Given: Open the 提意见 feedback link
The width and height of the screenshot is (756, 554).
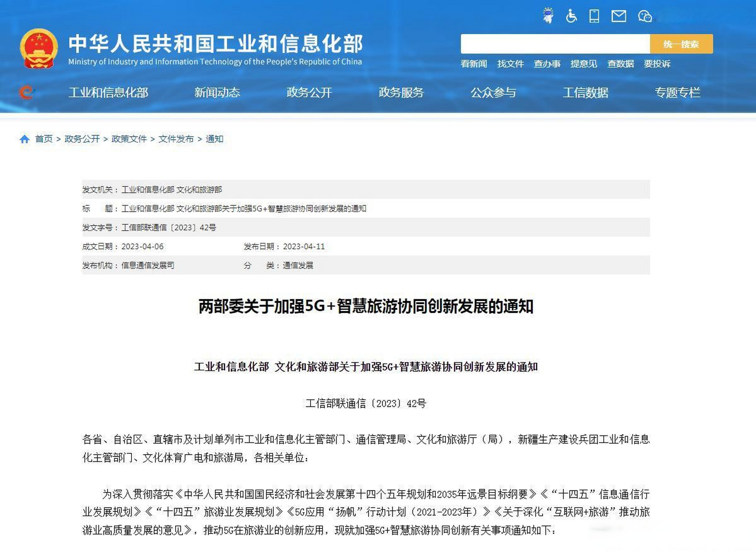Looking at the screenshot, I should pyautogui.click(x=584, y=64).
